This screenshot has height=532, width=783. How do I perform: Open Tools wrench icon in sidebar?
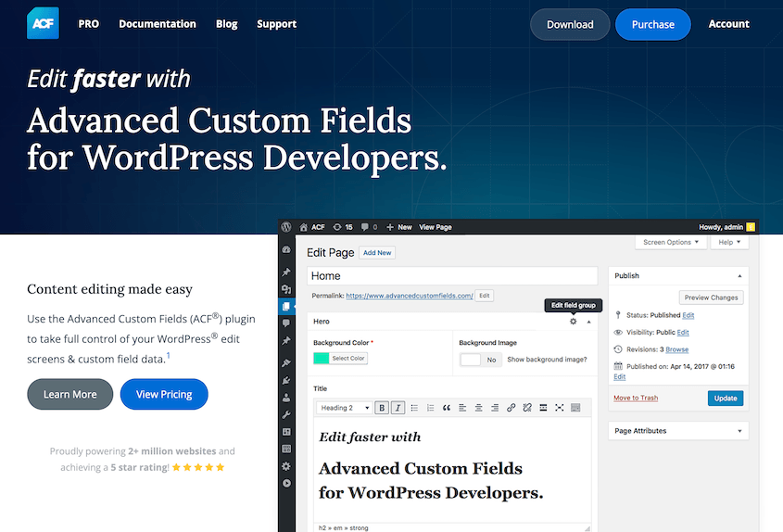(286, 414)
